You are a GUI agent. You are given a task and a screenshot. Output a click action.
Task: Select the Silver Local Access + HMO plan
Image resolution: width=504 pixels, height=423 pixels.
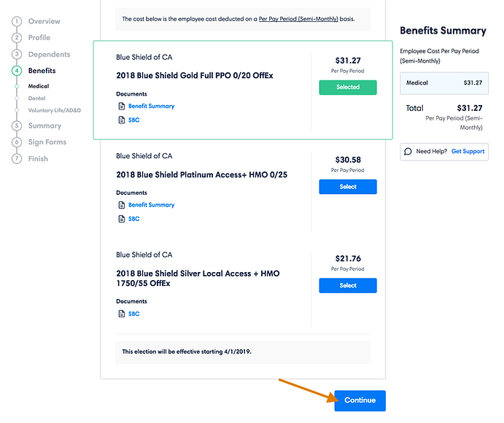pos(348,285)
